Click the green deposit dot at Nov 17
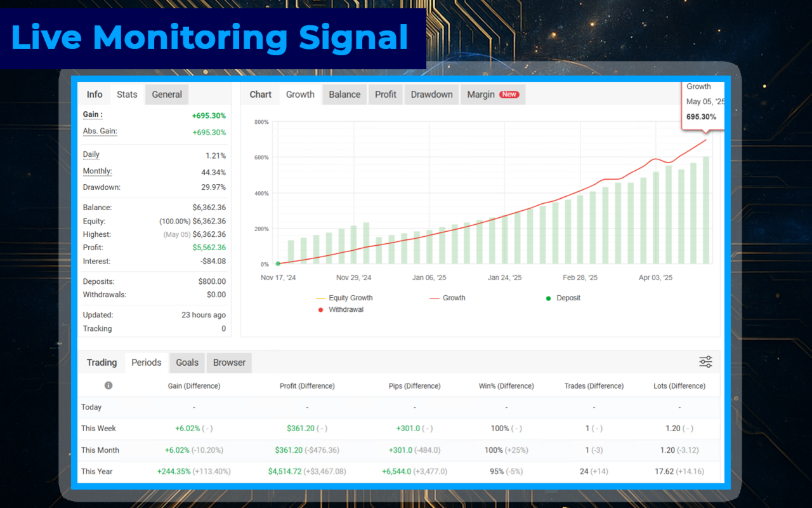812x508 pixels. (x=278, y=264)
